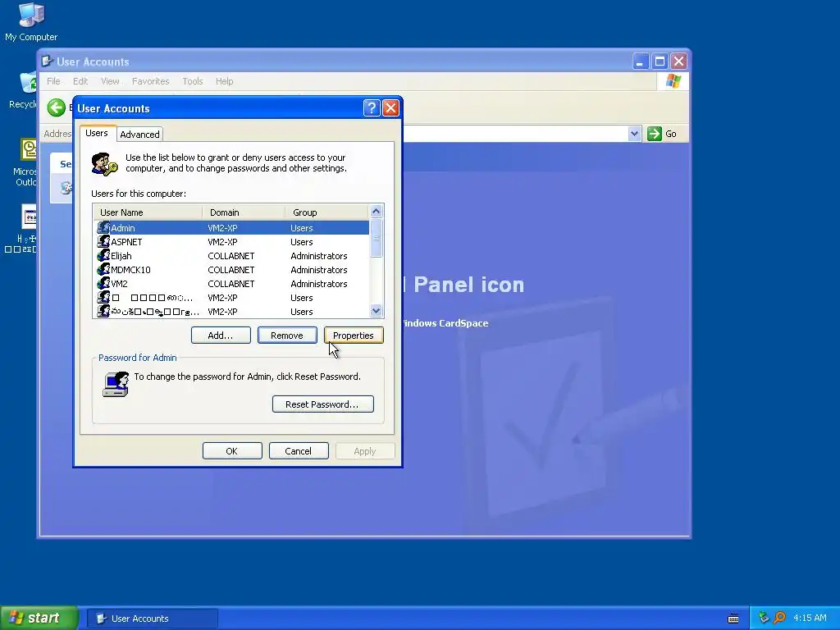Click the Add... button
Viewport: 840px width, 630px height.
click(x=221, y=336)
